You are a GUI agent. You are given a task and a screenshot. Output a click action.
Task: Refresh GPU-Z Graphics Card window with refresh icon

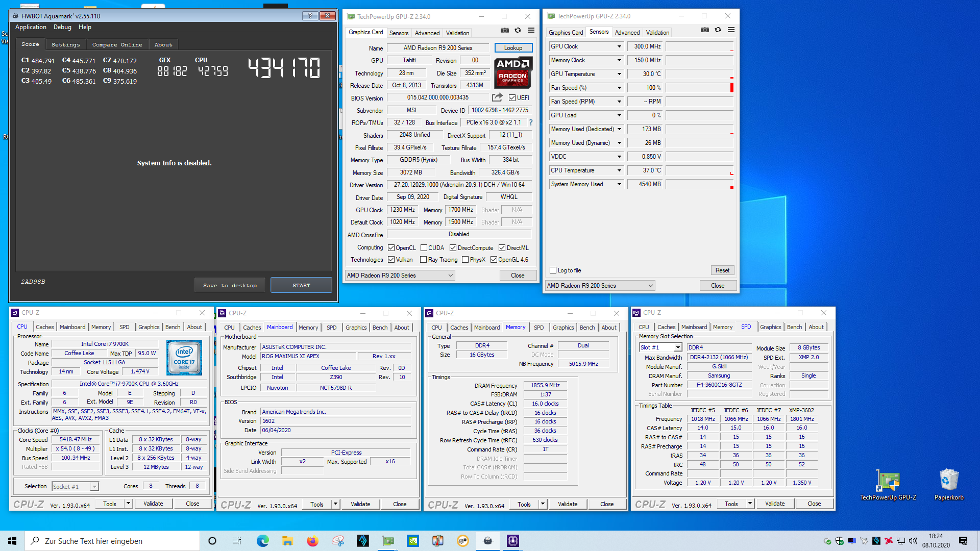point(518,31)
